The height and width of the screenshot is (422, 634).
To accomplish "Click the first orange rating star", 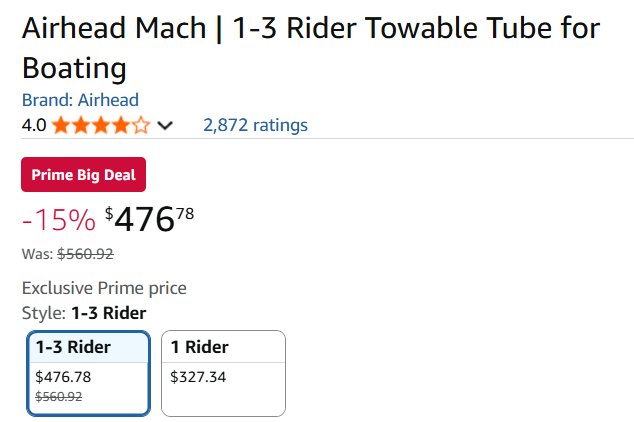I will click(61, 125).
